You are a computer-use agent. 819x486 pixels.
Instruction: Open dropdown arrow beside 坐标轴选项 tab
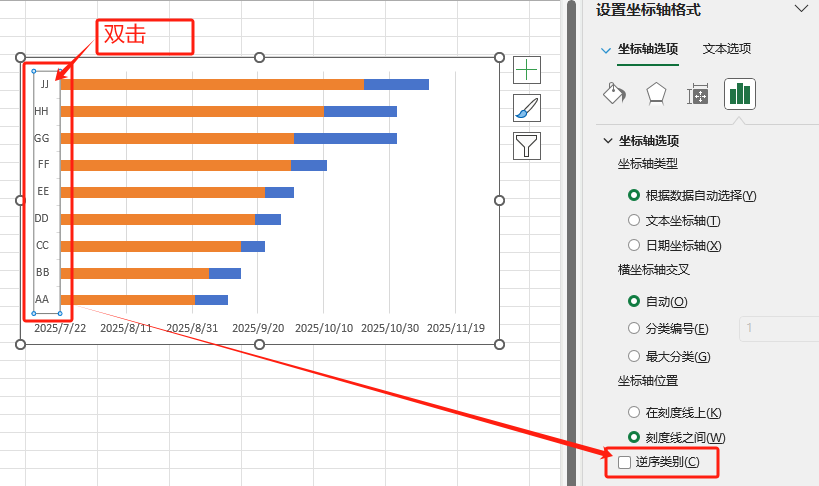[x=606, y=51]
